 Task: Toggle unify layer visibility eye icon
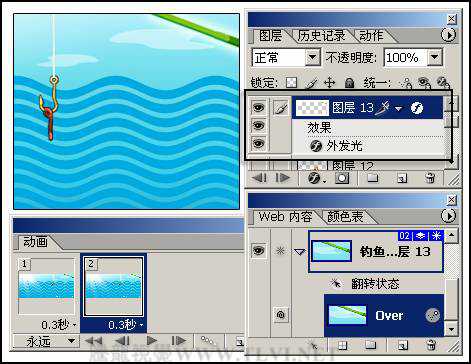(x=424, y=82)
